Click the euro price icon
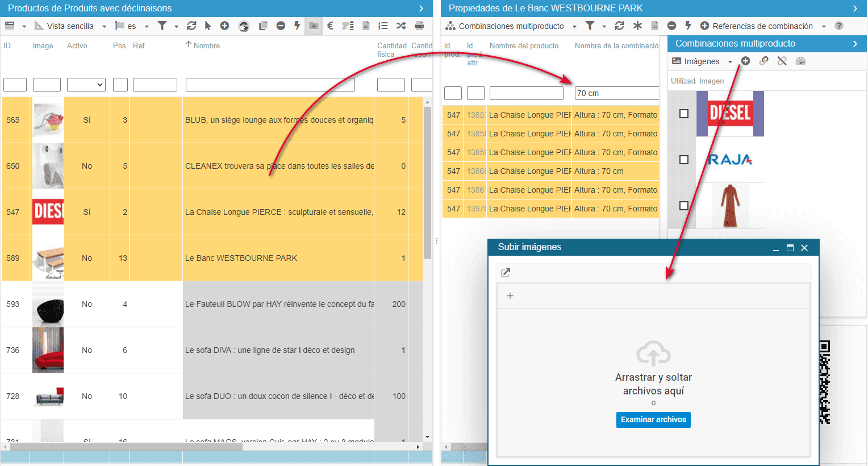 click(330, 26)
